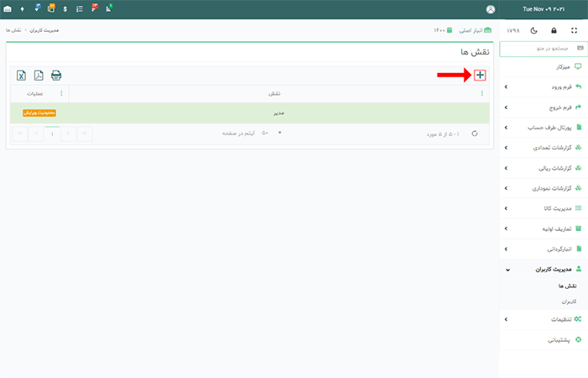The image size is (588, 378).
Task: Click the ۱۷۹۸ number in sidebar header
Action: (513, 30)
